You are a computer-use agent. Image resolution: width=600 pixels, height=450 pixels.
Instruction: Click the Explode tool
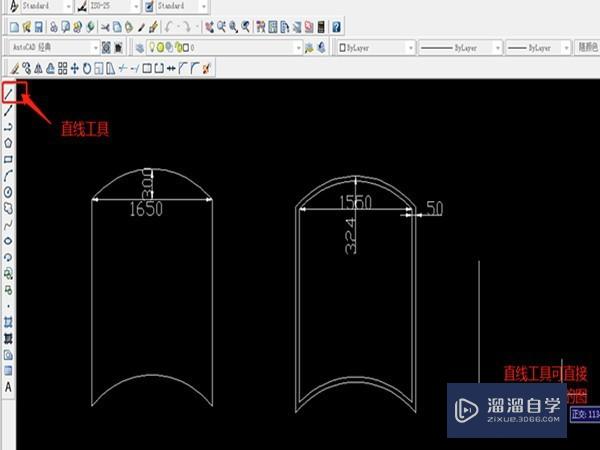[207, 68]
